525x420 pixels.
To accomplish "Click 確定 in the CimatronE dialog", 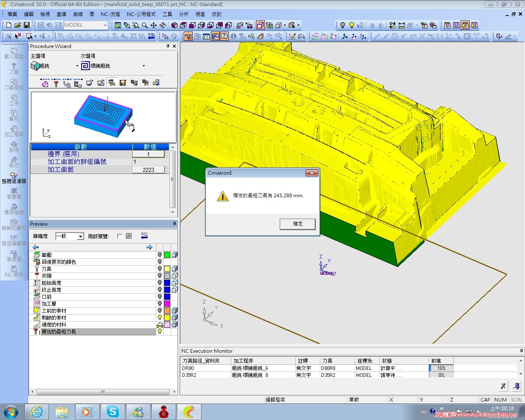I will click(x=298, y=224).
